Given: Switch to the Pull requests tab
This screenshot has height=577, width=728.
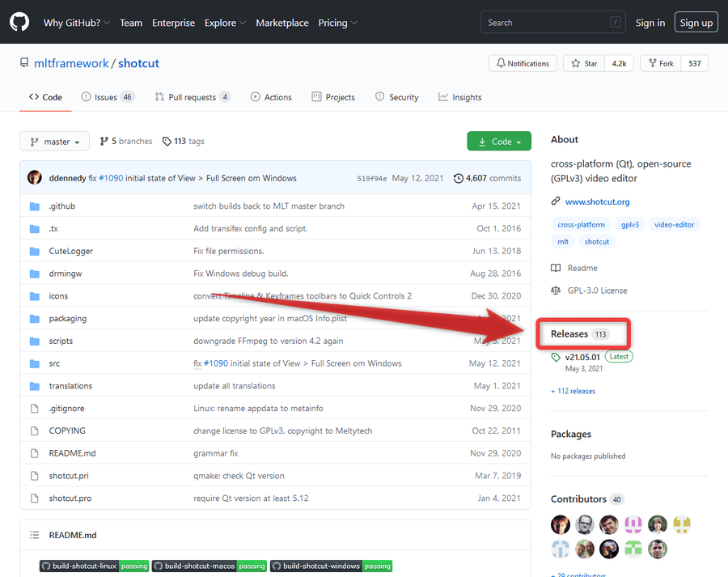Looking at the screenshot, I should (193, 97).
